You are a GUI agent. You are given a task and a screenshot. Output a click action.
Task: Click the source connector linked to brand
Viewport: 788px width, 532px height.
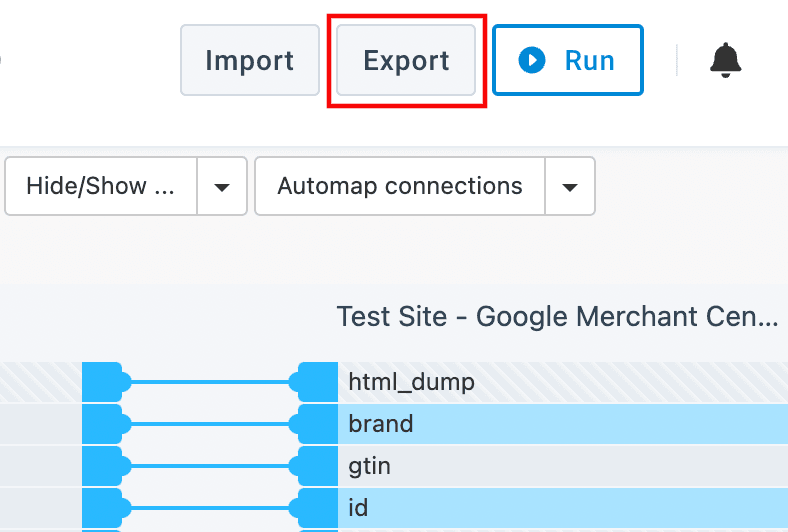(103, 424)
